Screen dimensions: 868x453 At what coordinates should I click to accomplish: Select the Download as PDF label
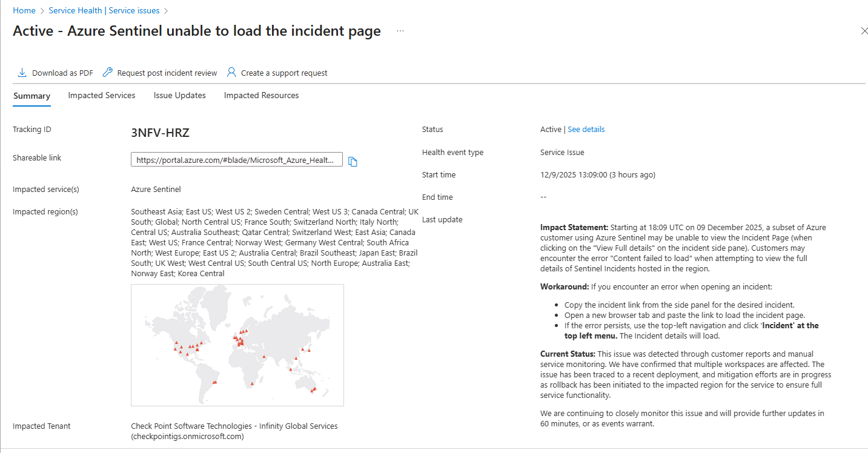pyautogui.click(x=63, y=73)
